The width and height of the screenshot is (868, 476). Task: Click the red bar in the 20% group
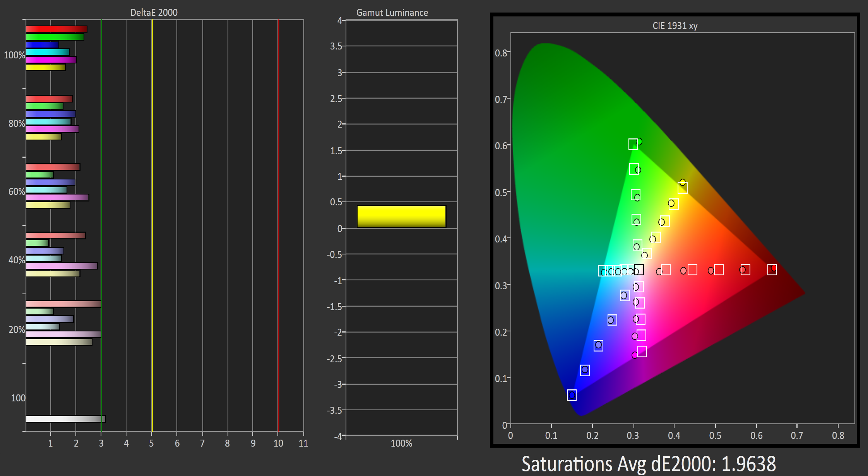(63, 304)
